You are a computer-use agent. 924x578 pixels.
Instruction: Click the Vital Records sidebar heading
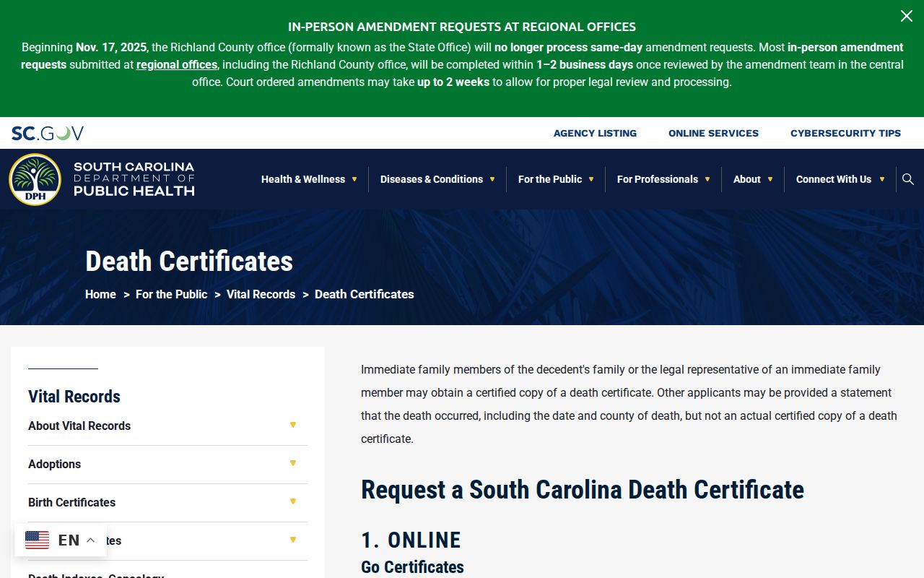click(x=74, y=396)
